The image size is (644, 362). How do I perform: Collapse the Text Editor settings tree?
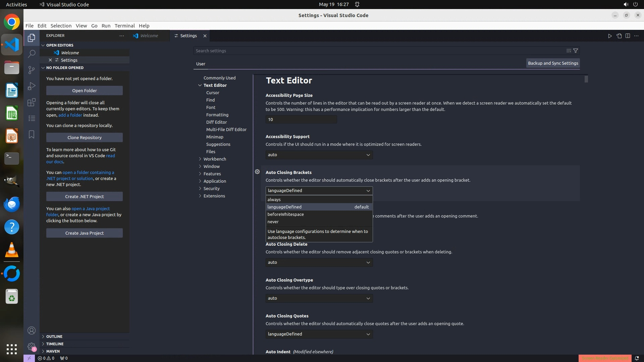pos(200,85)
